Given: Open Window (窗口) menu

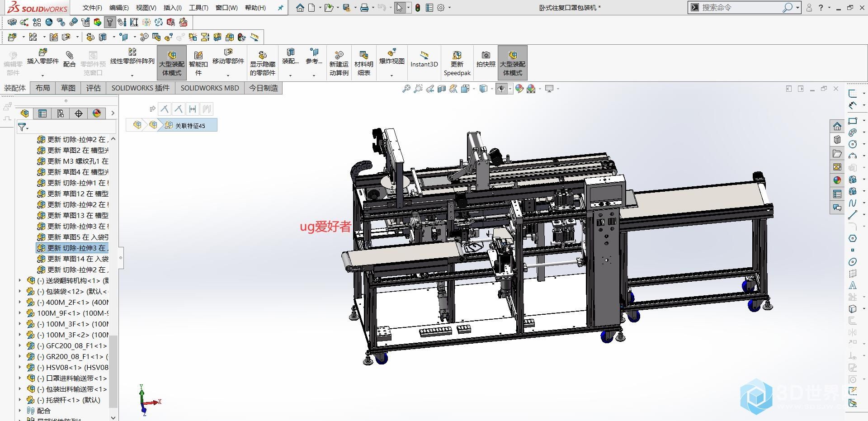Looking at the screenshot, I should (x=226, y=8).
